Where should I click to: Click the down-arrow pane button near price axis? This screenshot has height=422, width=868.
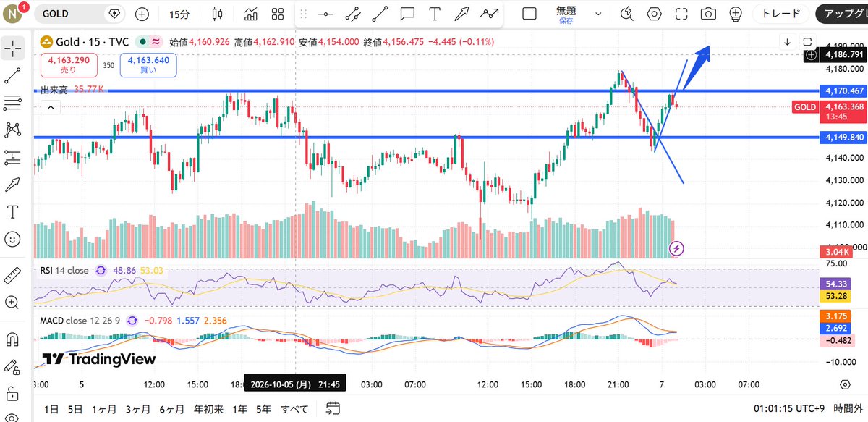(787, 42)
